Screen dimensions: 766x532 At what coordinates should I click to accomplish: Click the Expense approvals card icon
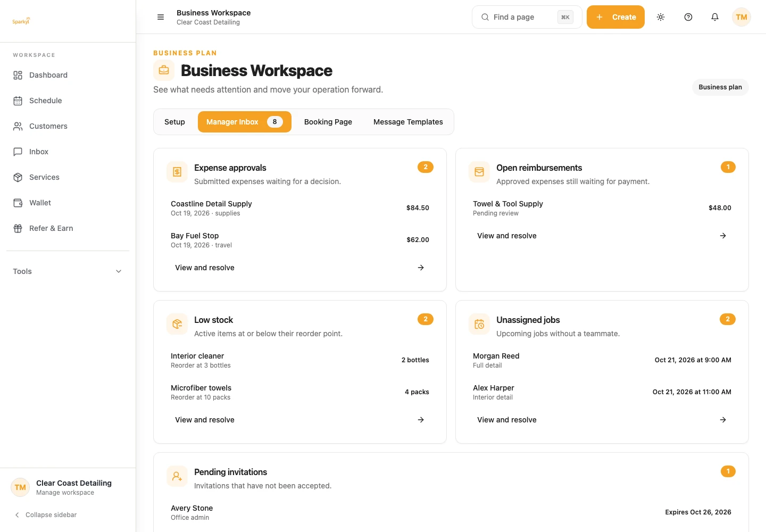click(x=177, y=172)
